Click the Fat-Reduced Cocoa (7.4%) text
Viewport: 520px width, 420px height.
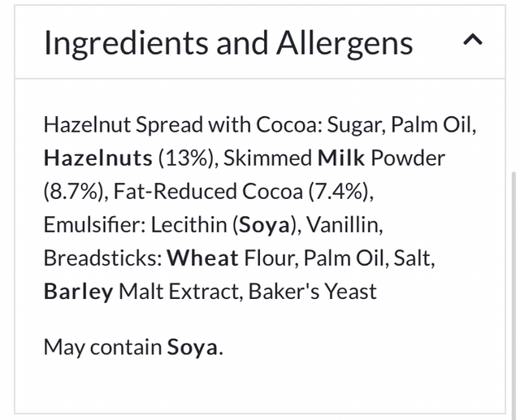(x=243, y=191)
